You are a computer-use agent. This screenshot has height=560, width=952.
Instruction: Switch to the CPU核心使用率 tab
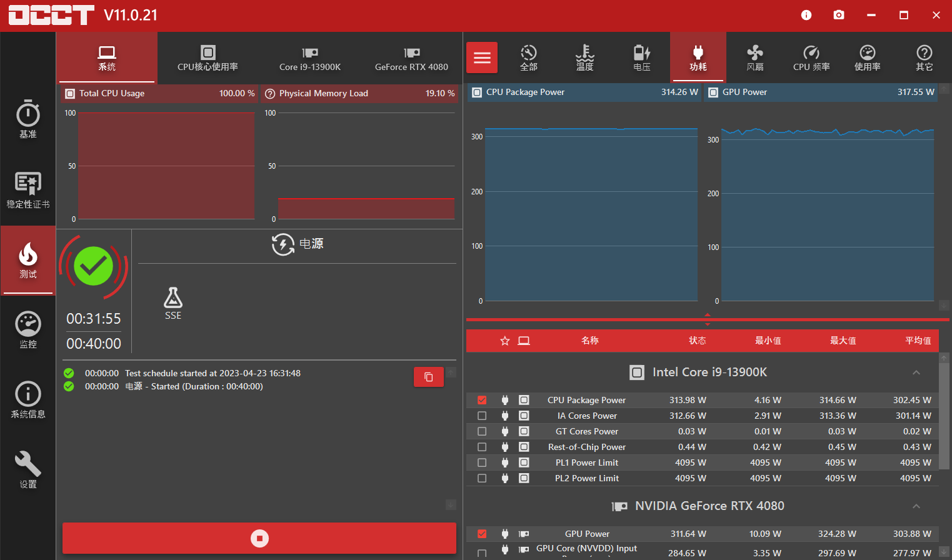pos(208,57)
